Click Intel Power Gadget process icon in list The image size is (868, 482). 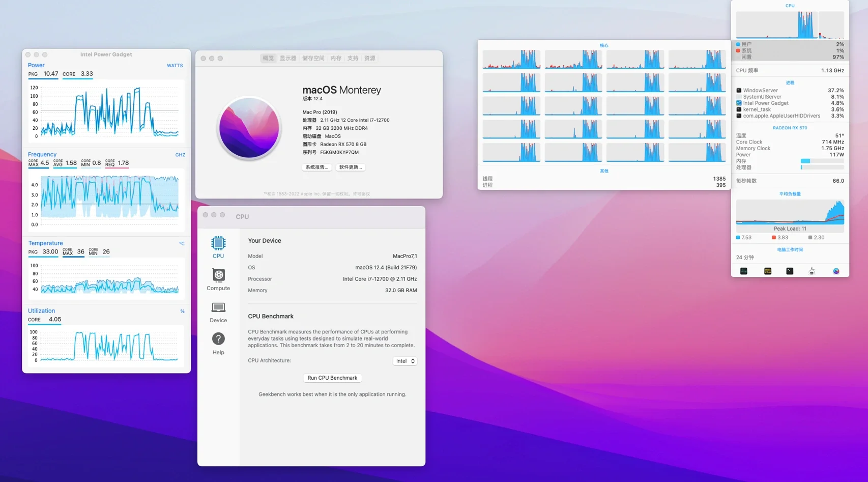tap(739, 103)
